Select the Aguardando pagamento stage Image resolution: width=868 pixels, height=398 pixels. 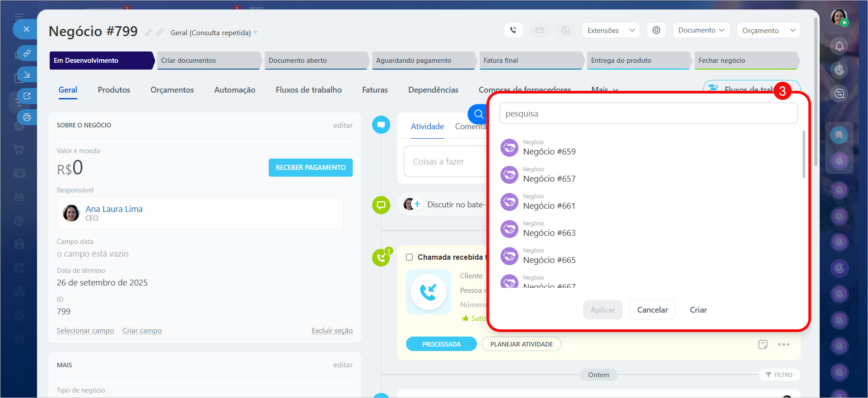click(x=422, y=61)
